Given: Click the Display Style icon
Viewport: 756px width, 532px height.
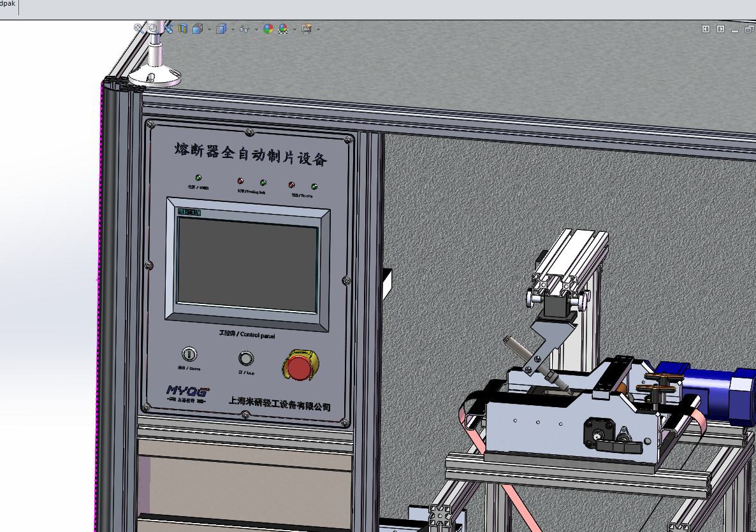Looking at the screenshot, I should pyautogui.click(x=221, y=29).
